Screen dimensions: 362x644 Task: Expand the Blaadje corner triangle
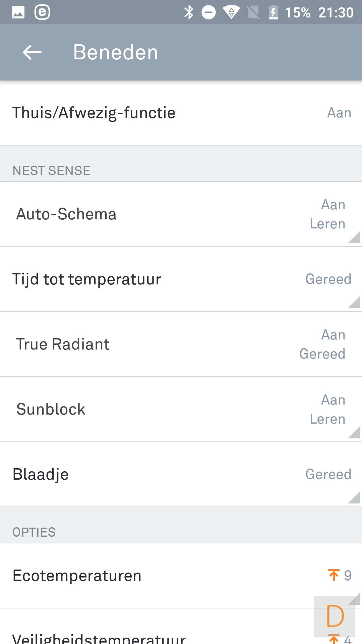click(355, 498)
